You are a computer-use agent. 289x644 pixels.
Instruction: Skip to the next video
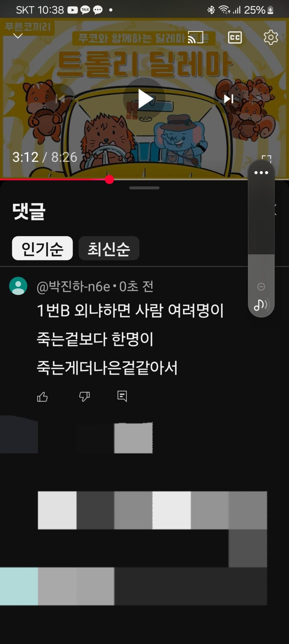(x=228, y=99)
